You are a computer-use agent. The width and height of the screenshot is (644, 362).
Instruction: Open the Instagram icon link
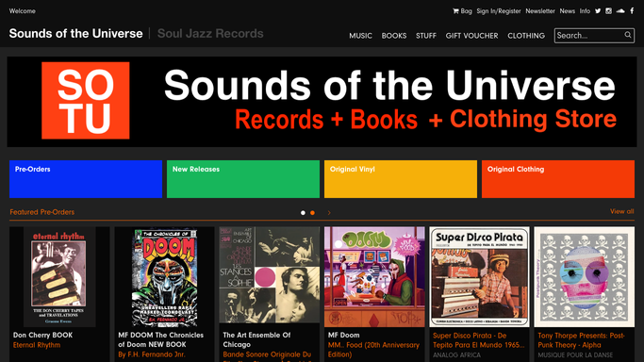(609, 11)
